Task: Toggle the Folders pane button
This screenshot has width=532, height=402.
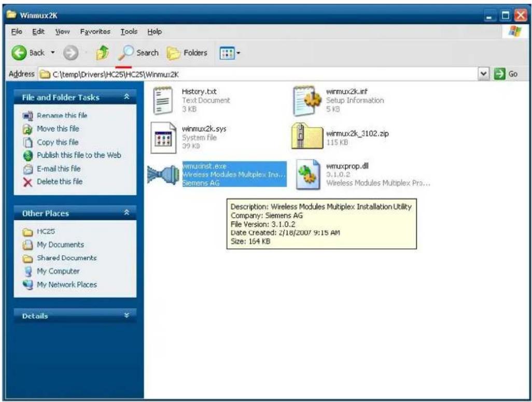Action: pyautogui.click(x=187, y=53)
